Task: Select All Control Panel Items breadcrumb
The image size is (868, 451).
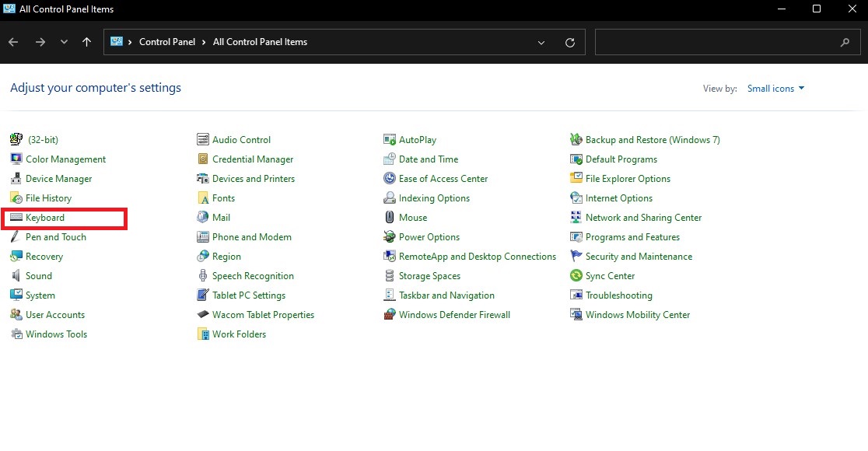Action: (260, 42)
